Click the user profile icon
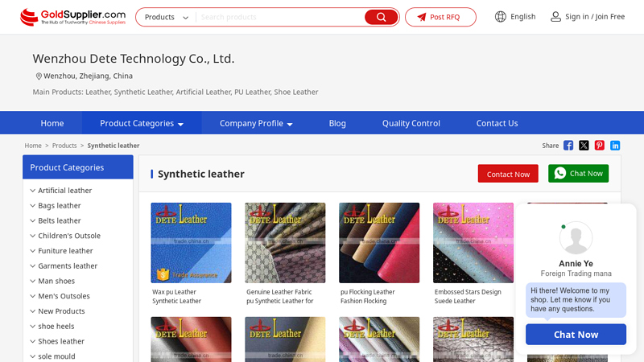Screen dimensions: 644x362 tap(555, 17)
